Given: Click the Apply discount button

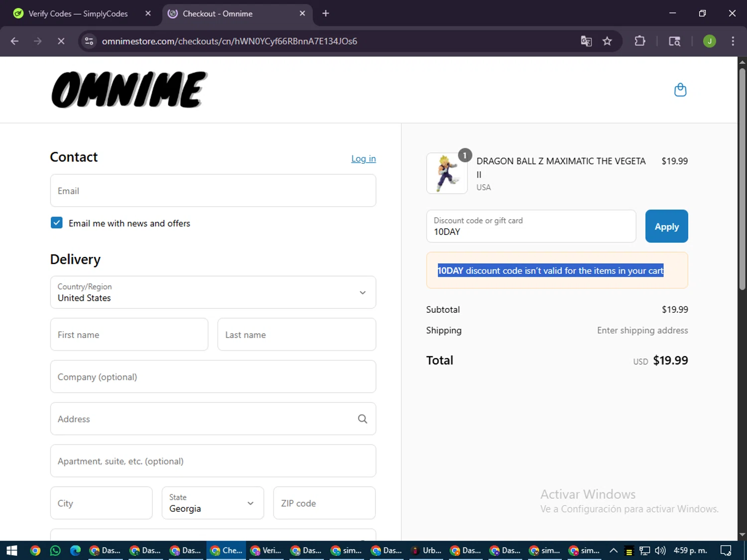Looking at the screenshot, I should [x=666, y=226].
